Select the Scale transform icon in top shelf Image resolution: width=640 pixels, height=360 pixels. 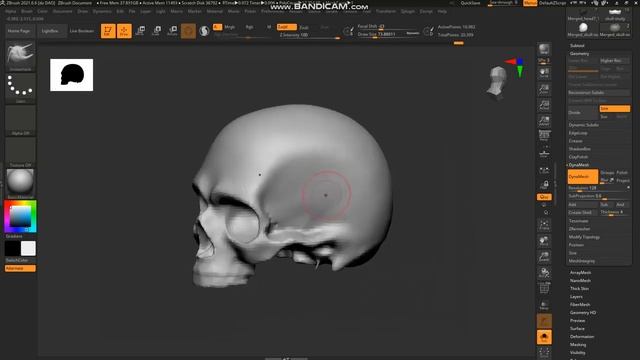tap(156, 31)
